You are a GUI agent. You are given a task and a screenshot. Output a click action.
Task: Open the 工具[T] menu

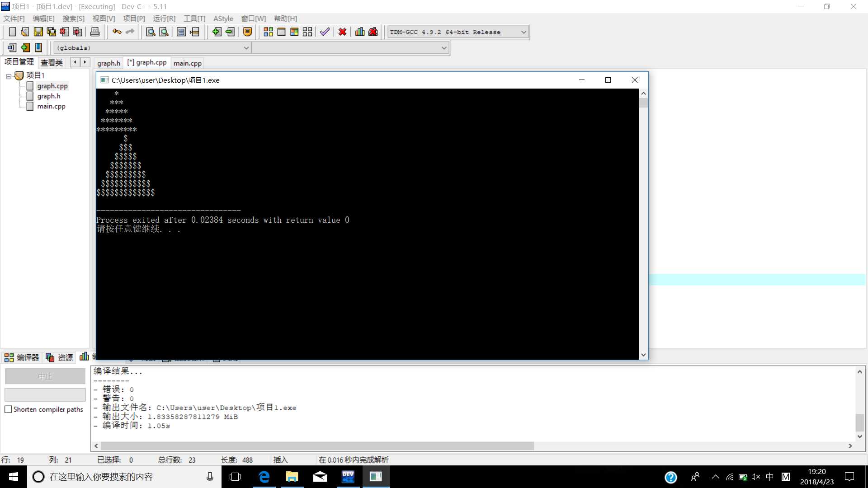pos(194,19)
